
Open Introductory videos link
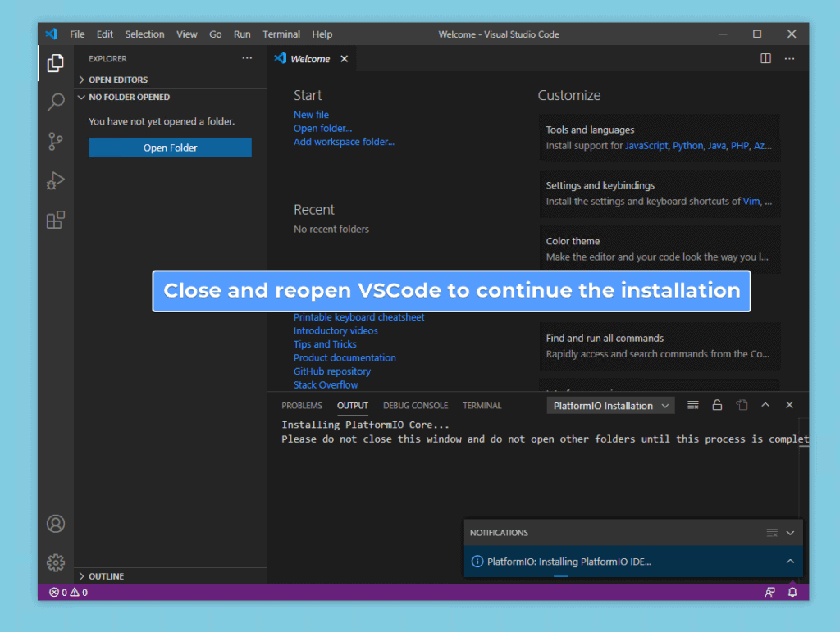(x=336, y=330)
